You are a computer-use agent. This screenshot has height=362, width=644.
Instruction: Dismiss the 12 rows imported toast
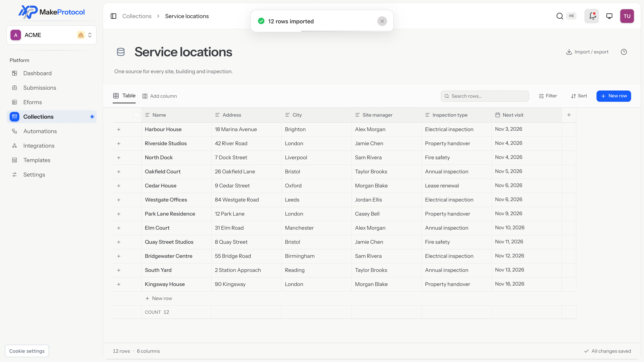pos(382,21)
